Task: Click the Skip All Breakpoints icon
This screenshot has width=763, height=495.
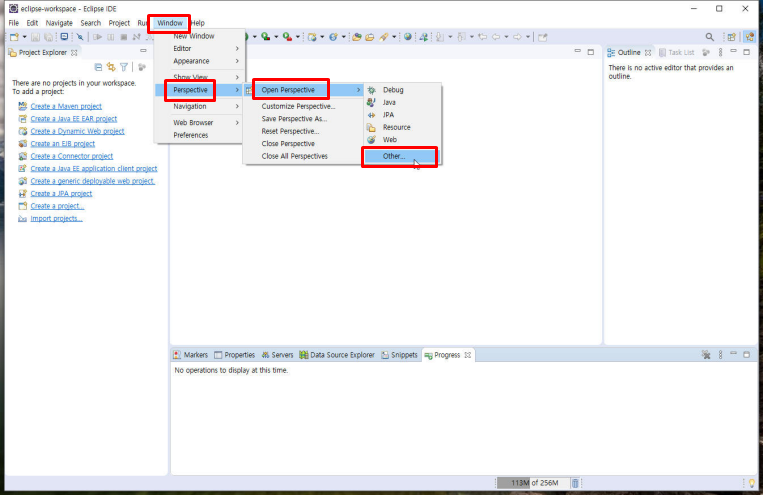Action: 80,37
